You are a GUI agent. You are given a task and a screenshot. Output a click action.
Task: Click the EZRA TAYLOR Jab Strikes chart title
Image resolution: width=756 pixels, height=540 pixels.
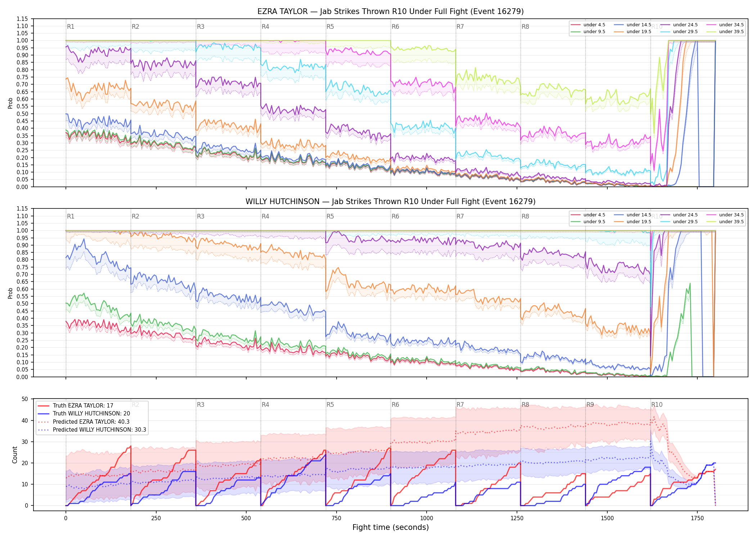click(390, 12)
